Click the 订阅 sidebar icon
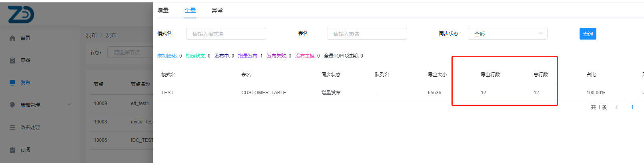This screenshot has width=644, height=163. (12, 150)
